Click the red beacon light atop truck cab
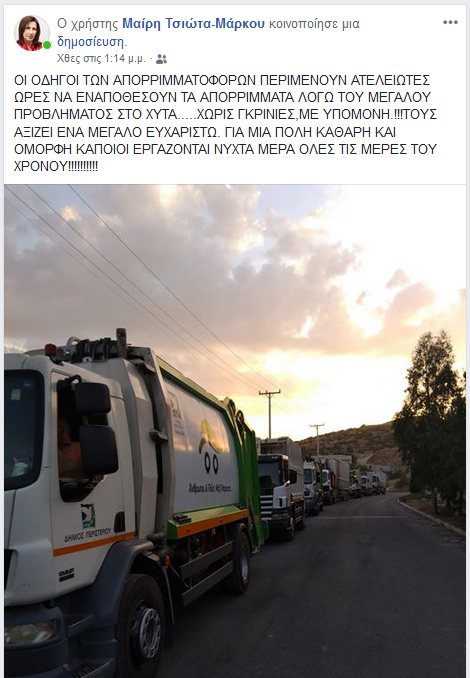The height and width of the screenshot is (678, 470). (51, 350)
